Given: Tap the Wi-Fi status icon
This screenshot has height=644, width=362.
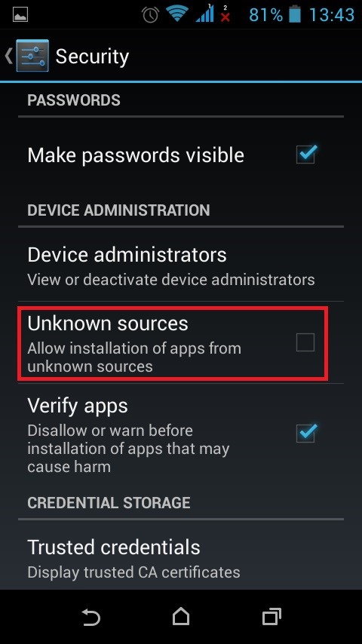Looking at the screenshot, I should pyautogui.click(x=177, y=14).
